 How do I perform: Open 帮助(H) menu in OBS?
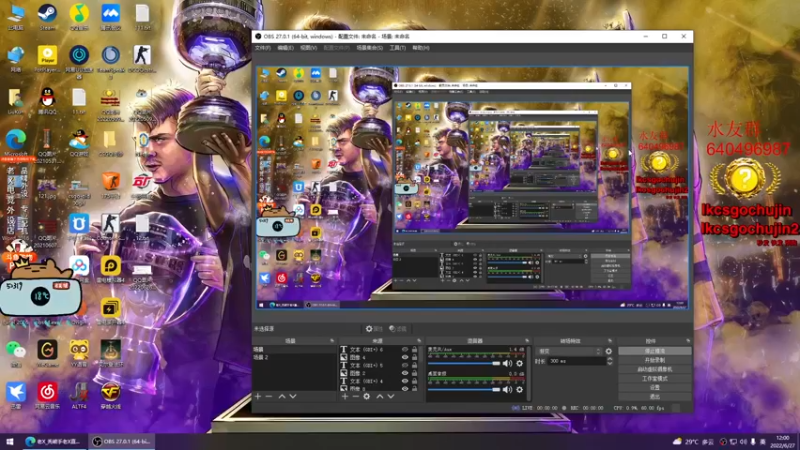(421, 47)
